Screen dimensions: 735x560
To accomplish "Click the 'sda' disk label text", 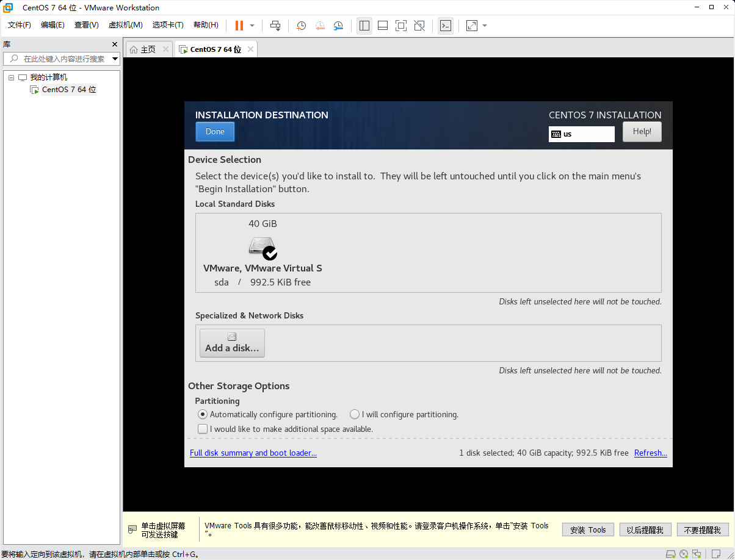I will click(222, 282).
